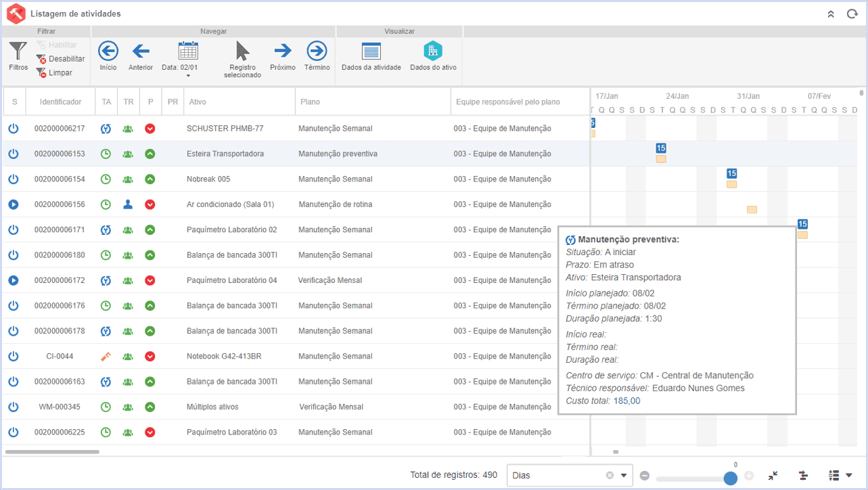Click Gantt bar for Nobreak 005 row
Screen dimensions: 868x490
[731, 184]
